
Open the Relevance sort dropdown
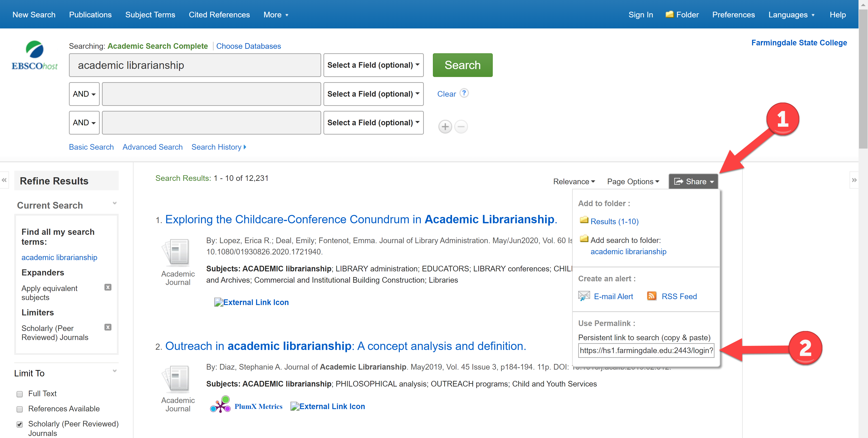coord(574,182)
